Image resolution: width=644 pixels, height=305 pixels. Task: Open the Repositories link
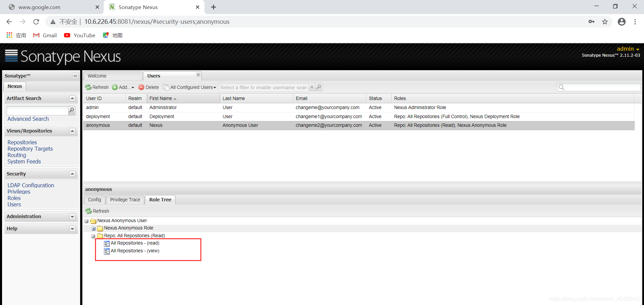pyautogui.click(x=22, y=142)
